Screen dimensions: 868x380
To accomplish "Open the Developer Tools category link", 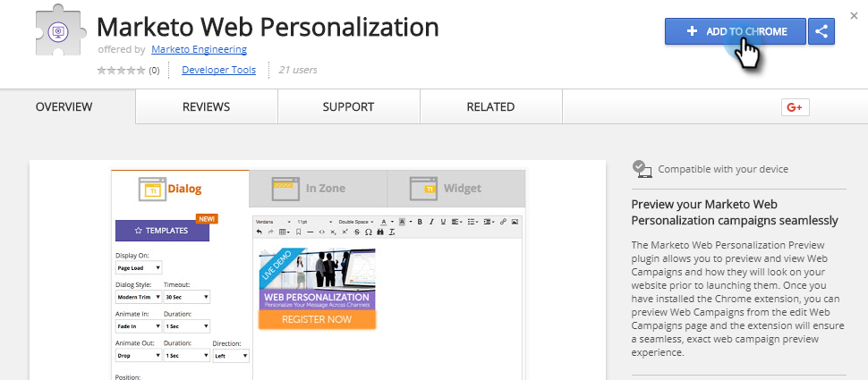I will (218, 70).
